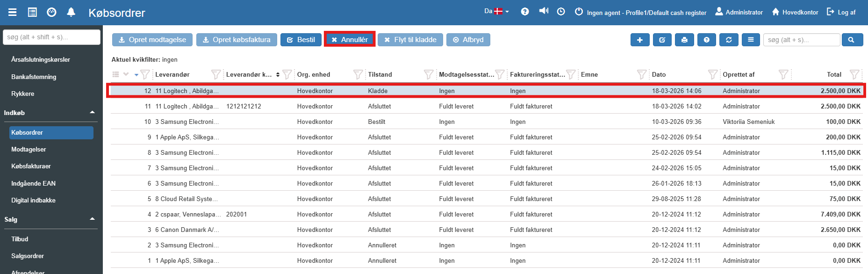Viewport: 868px width, 274px height.
Task: Open the hamburger main menu
Action: [13, 12]
